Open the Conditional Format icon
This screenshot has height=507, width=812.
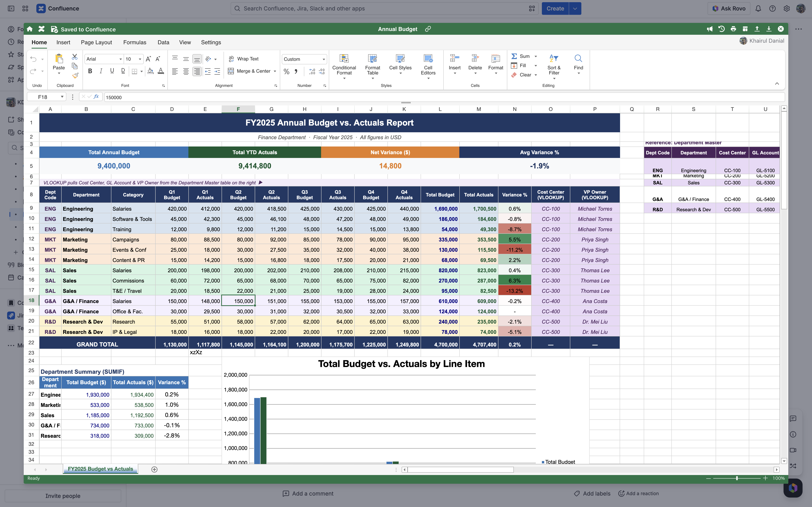coord(344,58)
